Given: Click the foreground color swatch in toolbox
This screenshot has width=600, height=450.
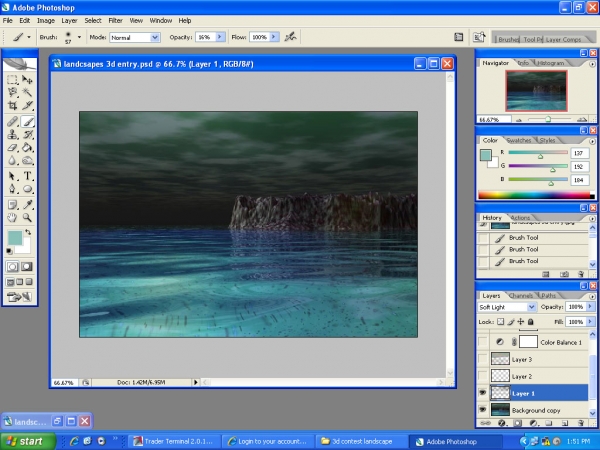Looking at the screenshot, I should coord(15,238).
